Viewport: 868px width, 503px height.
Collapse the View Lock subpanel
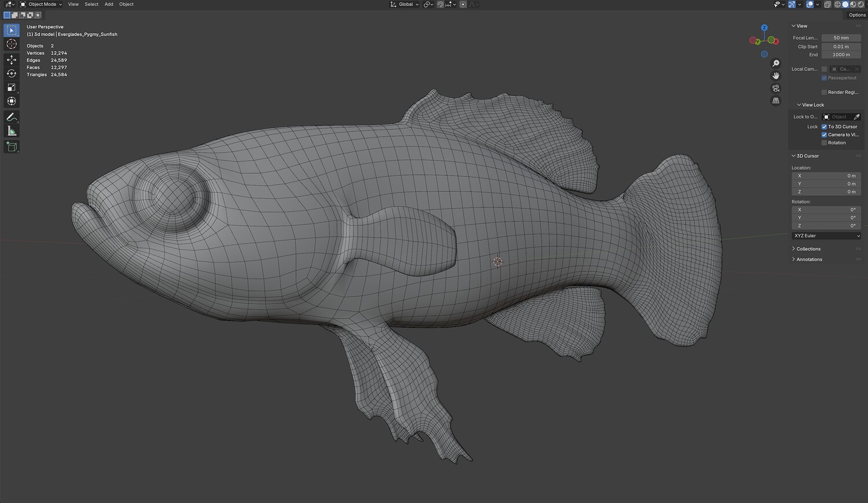point(810,105)
